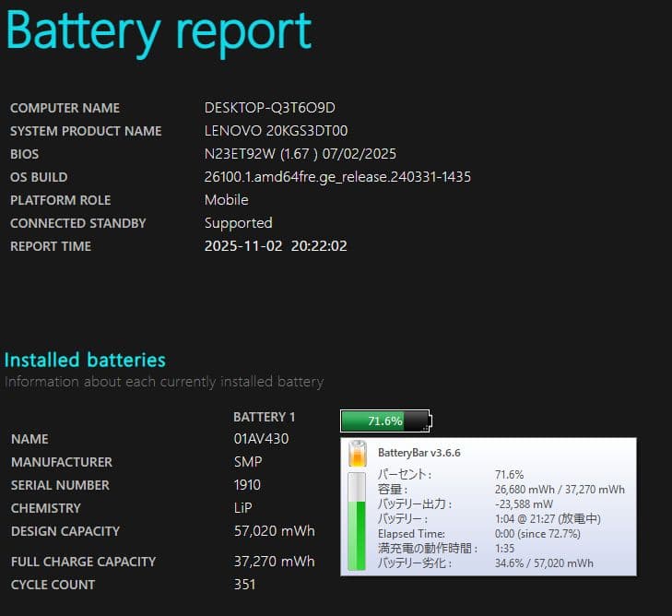
Task: Click the NAME label in battery table
Action: (29, 439)
